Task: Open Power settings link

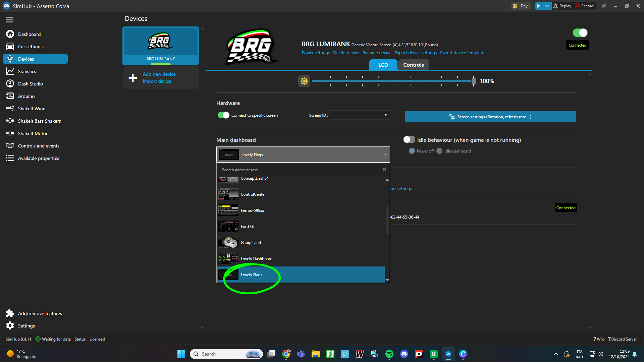Action: (316, 53)
